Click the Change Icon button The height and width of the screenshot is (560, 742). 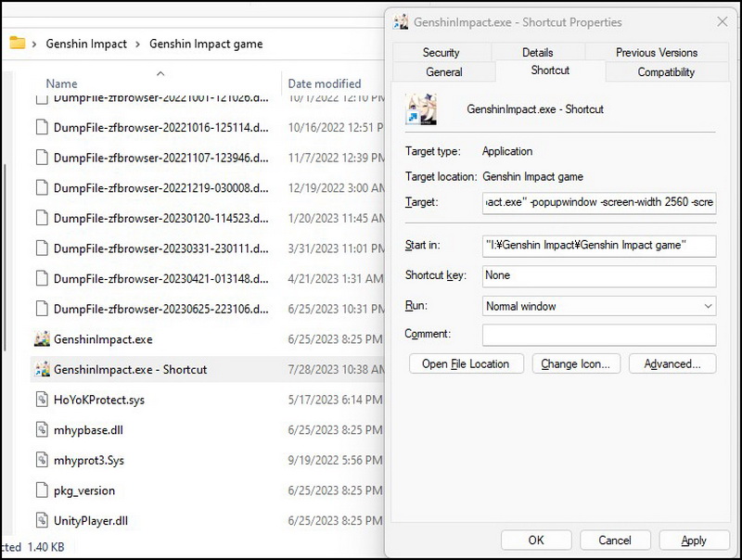(575, 363)
